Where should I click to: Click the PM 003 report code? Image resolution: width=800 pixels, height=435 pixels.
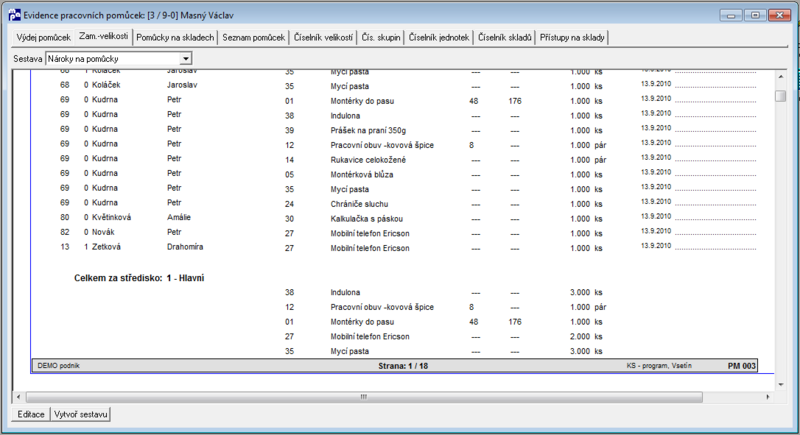coord(741,366)
